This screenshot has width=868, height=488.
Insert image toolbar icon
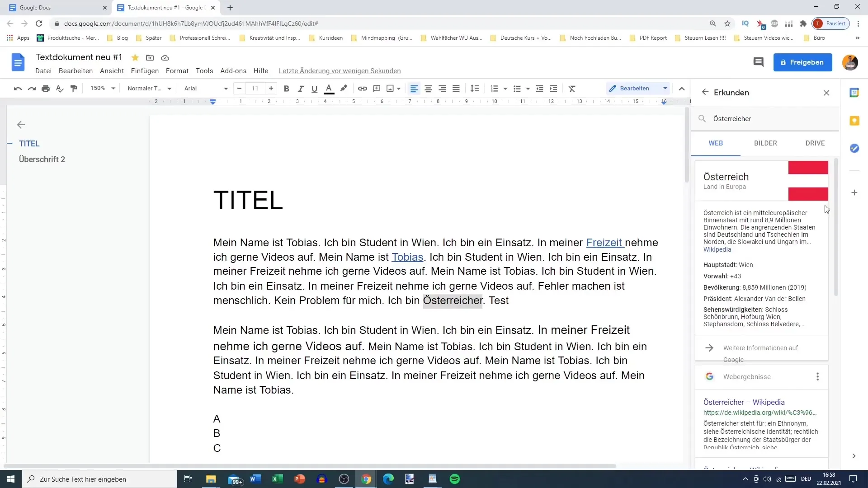[x=390, y=89]
